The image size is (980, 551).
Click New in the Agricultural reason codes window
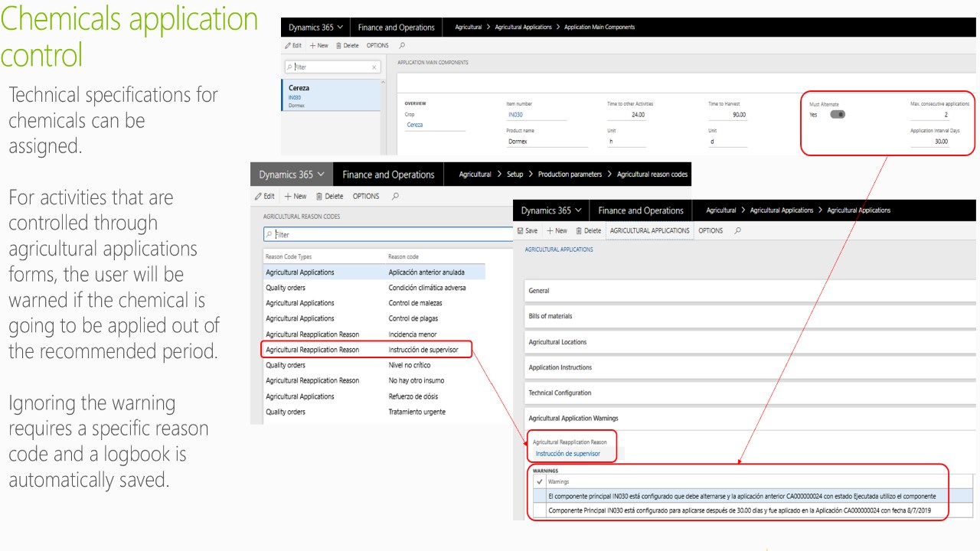click(x=296, y=197)
